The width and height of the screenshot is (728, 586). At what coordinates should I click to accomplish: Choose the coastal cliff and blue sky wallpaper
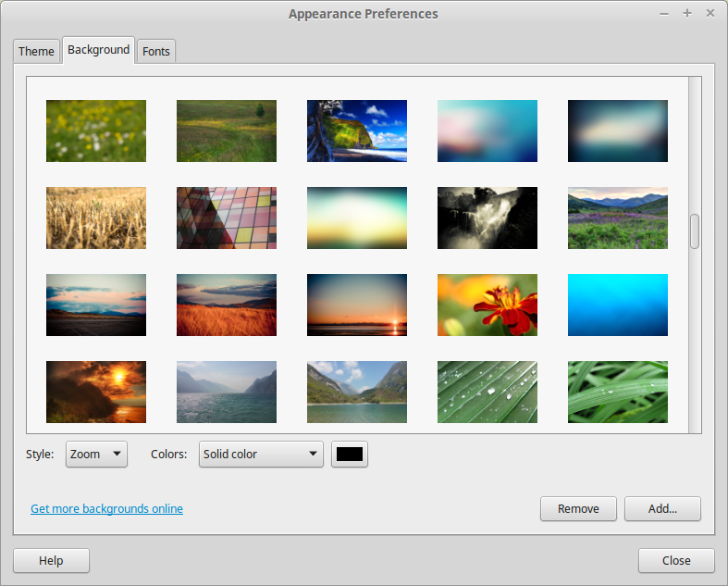click(357, 131)
